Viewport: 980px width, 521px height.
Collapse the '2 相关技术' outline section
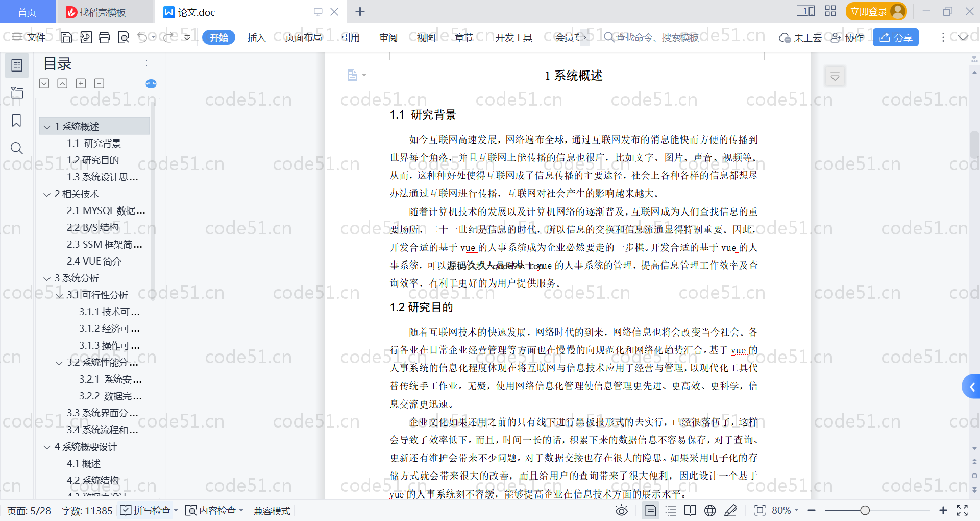point(47,194)
